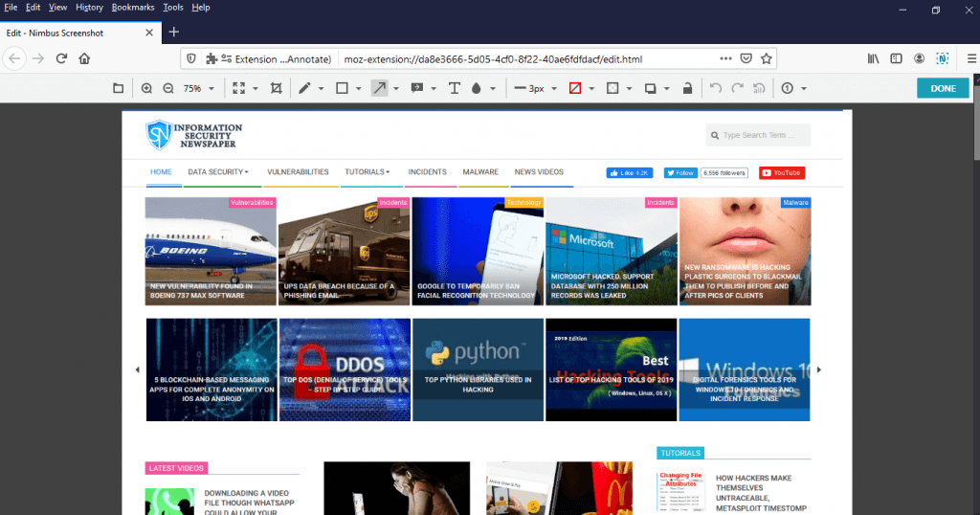Open the page actions three-dot menu

tap(725, 58)
